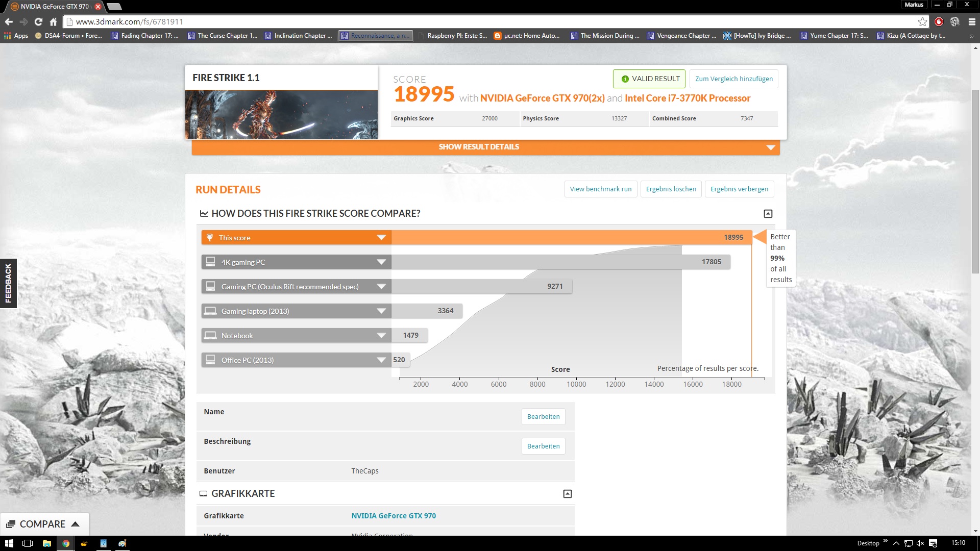The width and height of the screenshot is (980, 551).
Task: Open the NVIDIA GeForce GTX 970(2x) score link
Action: click(x=542, y=98)
